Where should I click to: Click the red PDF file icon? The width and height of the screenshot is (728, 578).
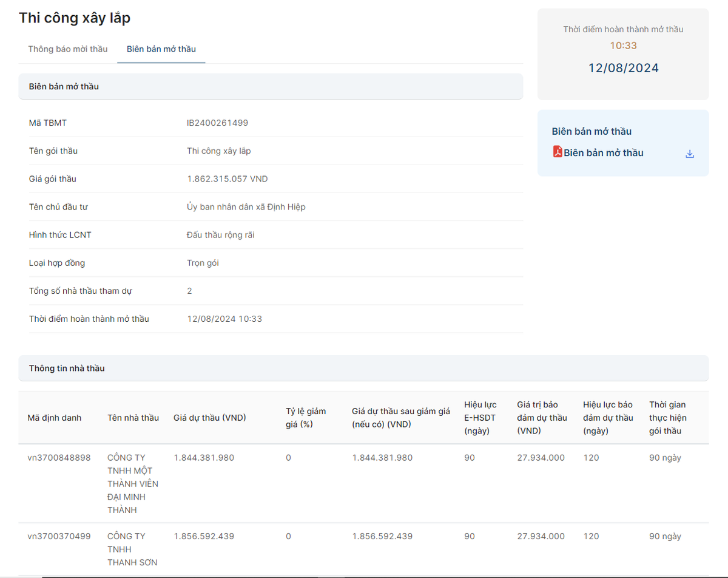(558, 152)
